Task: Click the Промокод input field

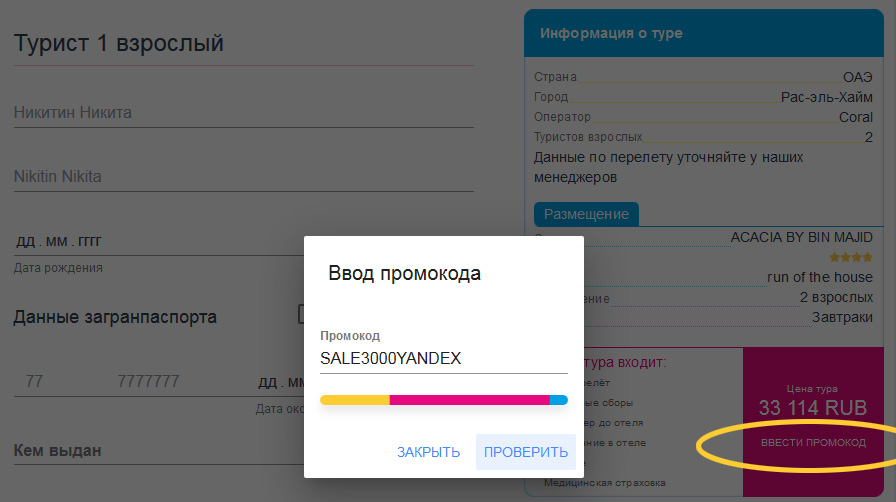Action: 443,358
